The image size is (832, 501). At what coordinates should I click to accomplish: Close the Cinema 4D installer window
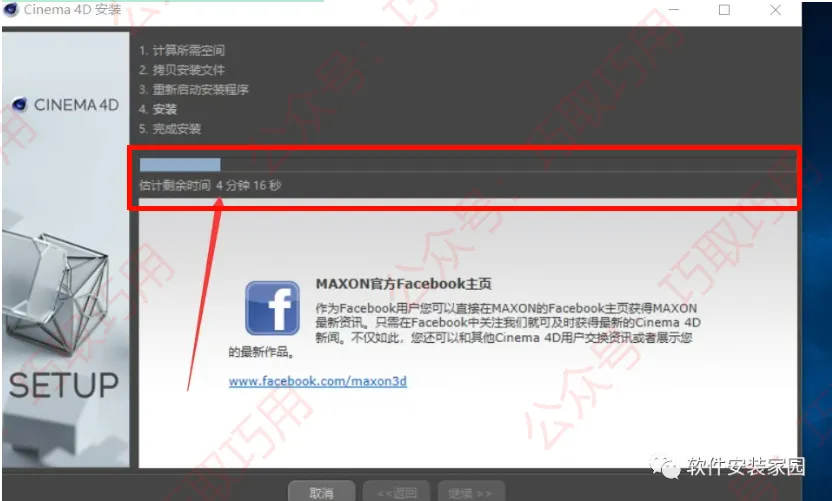[775, 10]
